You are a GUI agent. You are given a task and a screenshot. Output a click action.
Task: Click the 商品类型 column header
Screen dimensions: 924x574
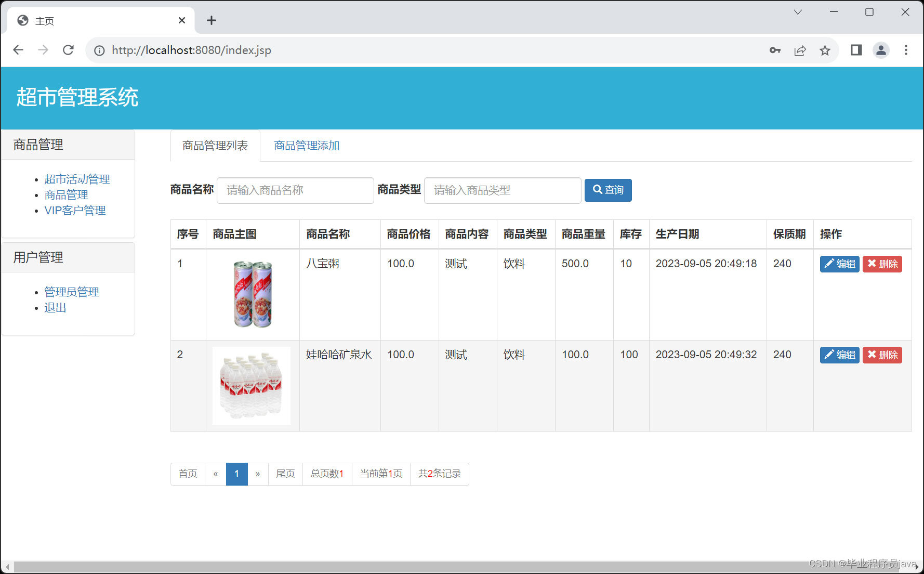click(525, 234)
